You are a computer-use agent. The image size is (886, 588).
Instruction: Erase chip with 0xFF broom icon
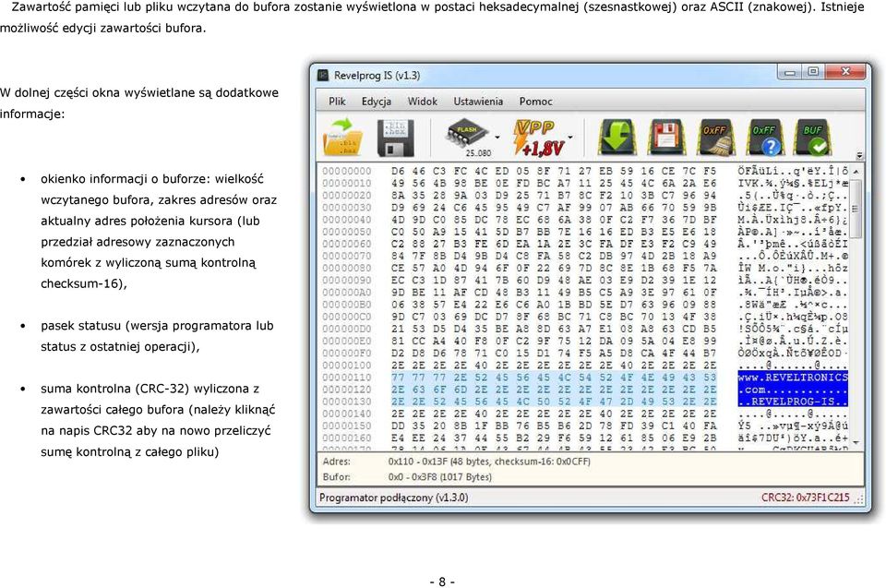[x=715, y=137]
